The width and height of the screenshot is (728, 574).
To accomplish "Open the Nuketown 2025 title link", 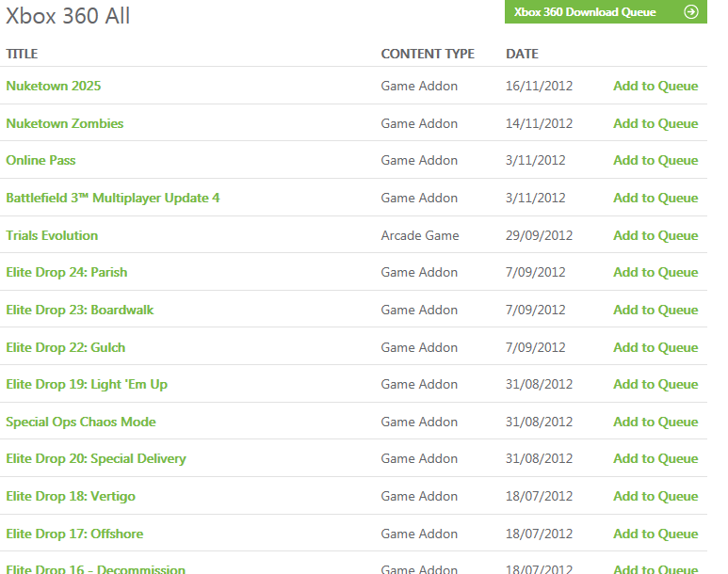I will (54, 86).
